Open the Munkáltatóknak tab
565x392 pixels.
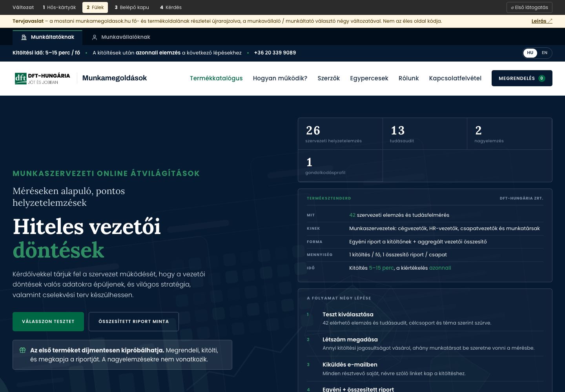pos(47,37)
